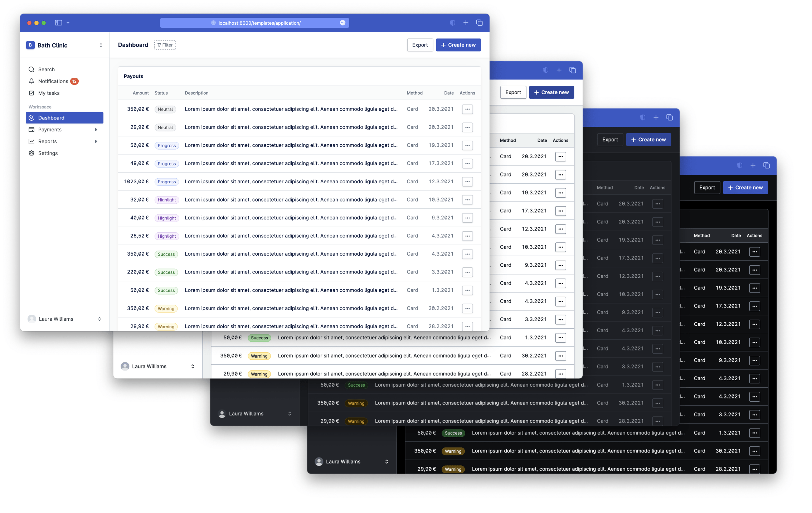Toggle the Progress status badge on 1023,00€ row
Screen dimensions: 812x513
point(166,181)
